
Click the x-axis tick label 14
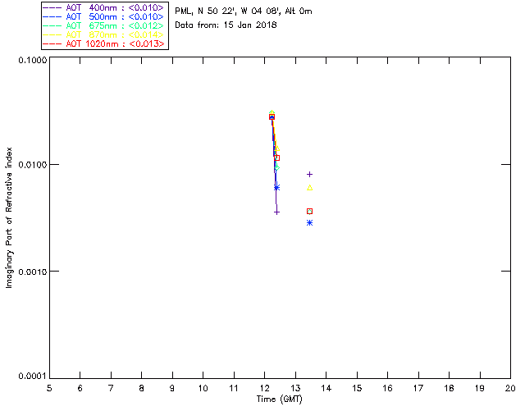coord(326,388)
